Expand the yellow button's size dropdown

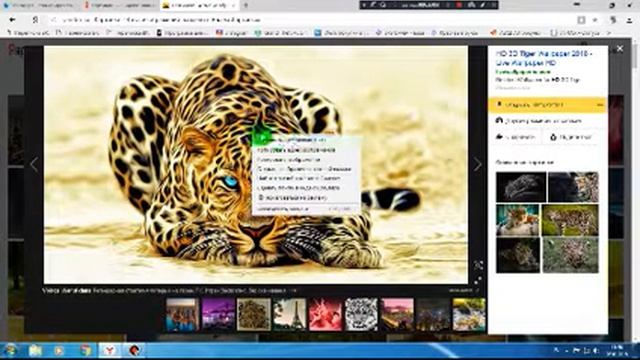[600, 105]
